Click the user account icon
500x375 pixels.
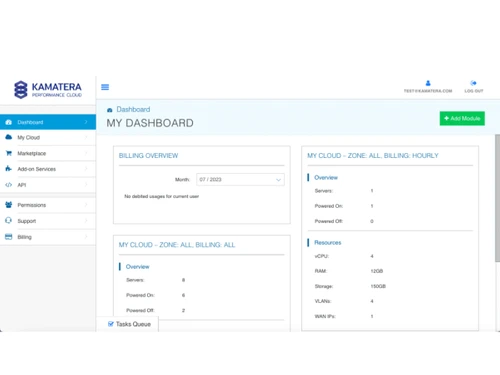coord(428,83)
